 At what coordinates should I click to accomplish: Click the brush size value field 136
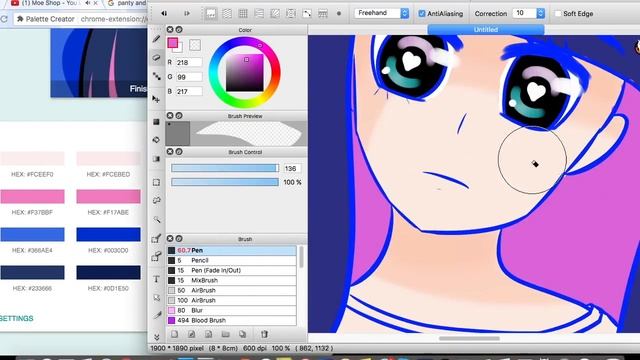291,168
